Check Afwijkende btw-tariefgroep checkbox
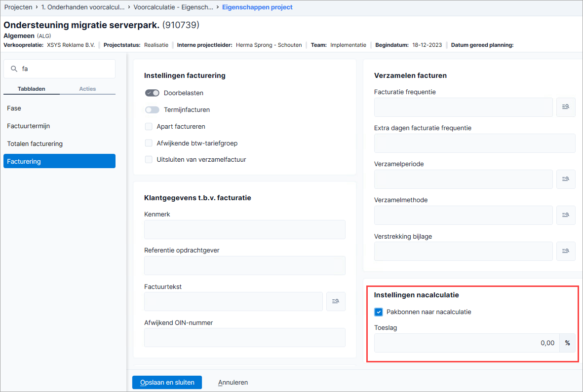Image resolution: width=583 pixels, height=392 pixels. 149,143
